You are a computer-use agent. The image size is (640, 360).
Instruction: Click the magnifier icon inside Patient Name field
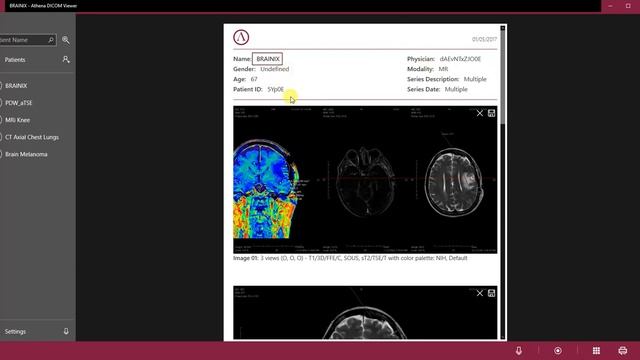click(51, 40)
